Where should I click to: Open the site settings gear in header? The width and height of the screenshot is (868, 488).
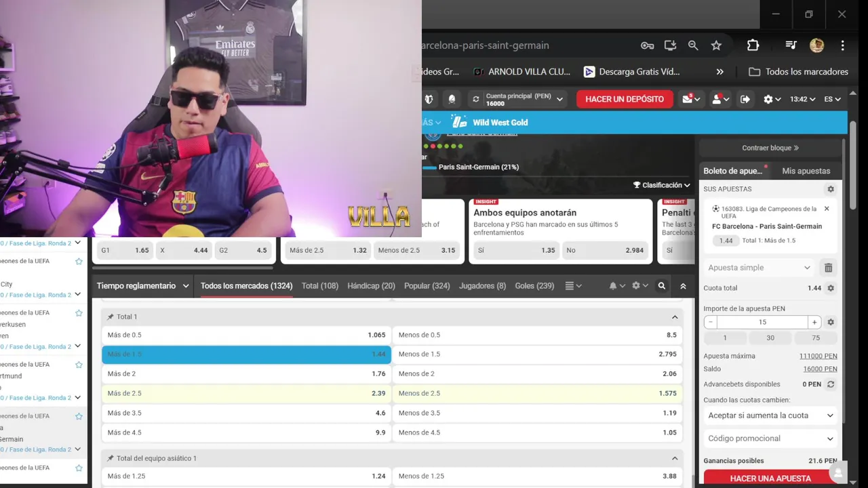pyautogui.click(x=772, y=99)
